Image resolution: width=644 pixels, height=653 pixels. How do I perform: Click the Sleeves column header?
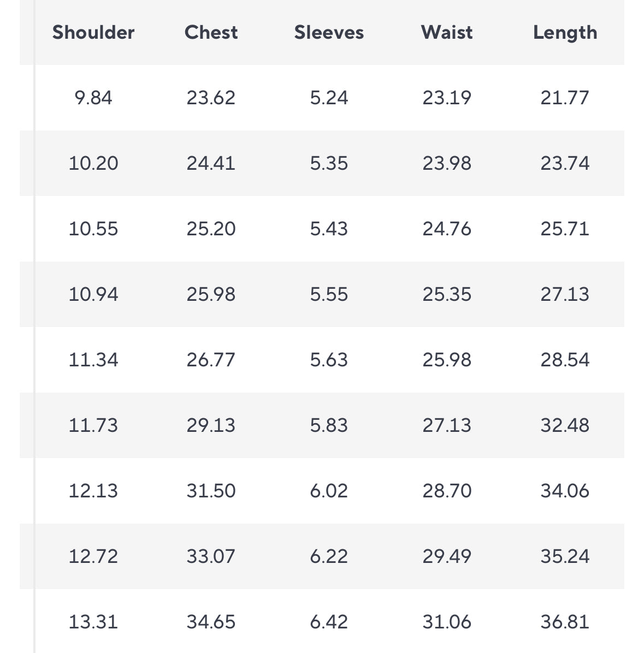pos(329,32)
